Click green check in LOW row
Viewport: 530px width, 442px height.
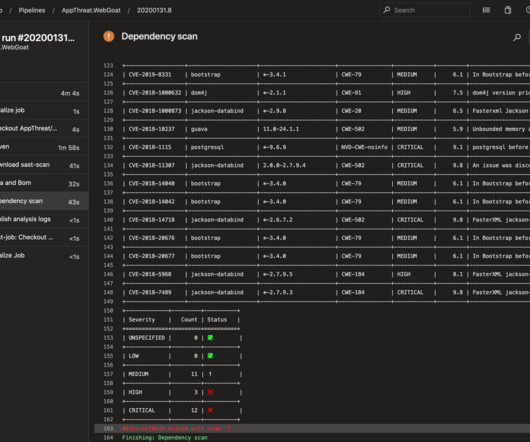[x=210, y=356]
